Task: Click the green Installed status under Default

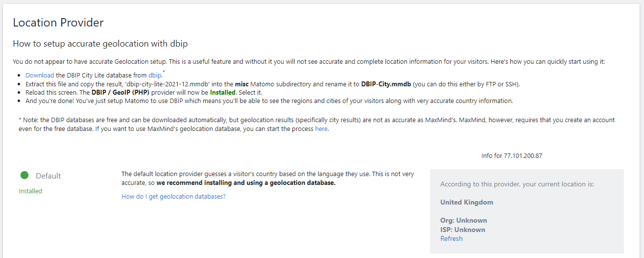Action: [30, 191]
